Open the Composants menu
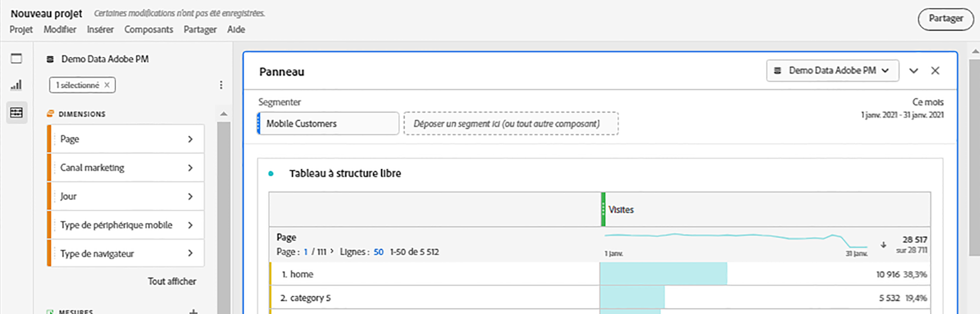Viewport: 980px width, 314px height. coord(149,29)
